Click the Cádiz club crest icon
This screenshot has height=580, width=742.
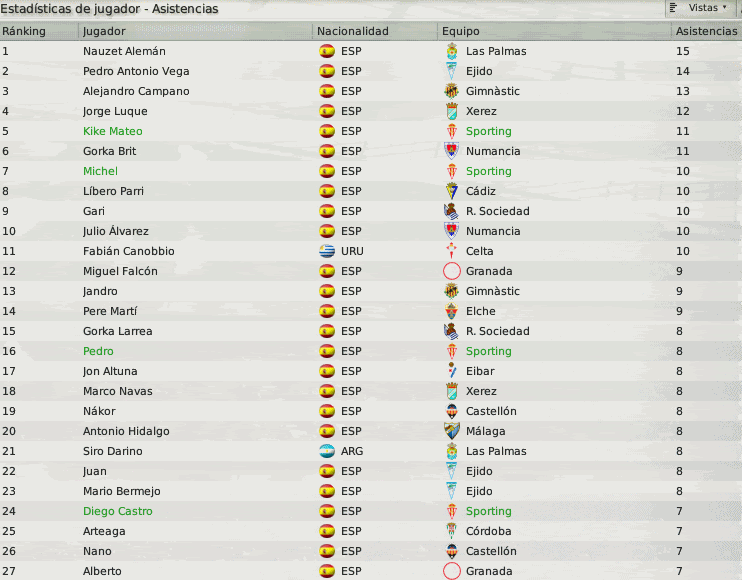(x=452, y=191)
